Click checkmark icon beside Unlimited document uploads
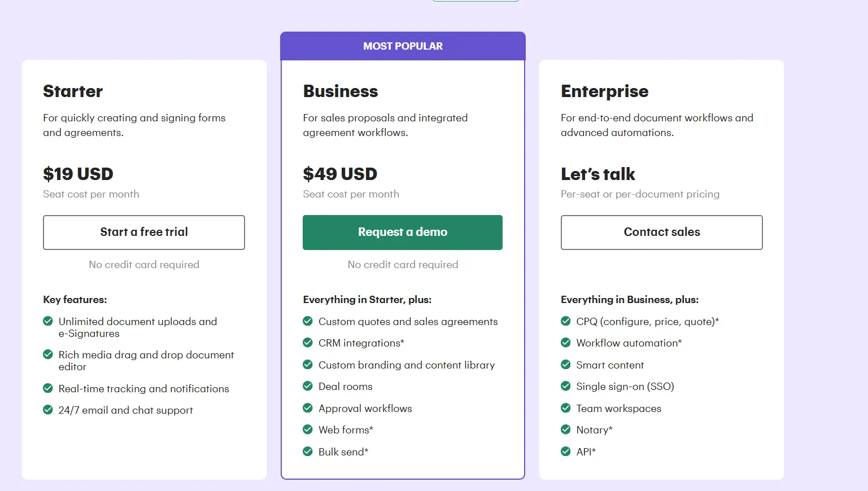Viewport: 868px width, 491px height. (x=48, y=321)
